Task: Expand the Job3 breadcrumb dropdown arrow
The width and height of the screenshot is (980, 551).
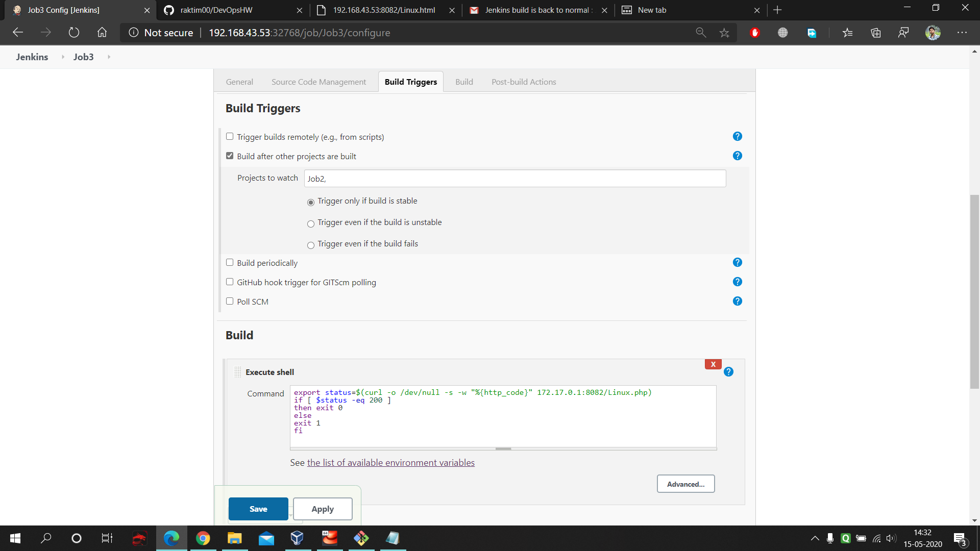Action: pos(109,57)
